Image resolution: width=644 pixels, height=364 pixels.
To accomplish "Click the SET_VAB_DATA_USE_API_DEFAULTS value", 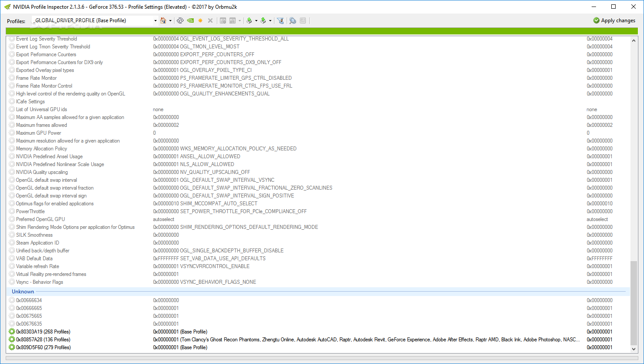I will [x=209, y=259].
